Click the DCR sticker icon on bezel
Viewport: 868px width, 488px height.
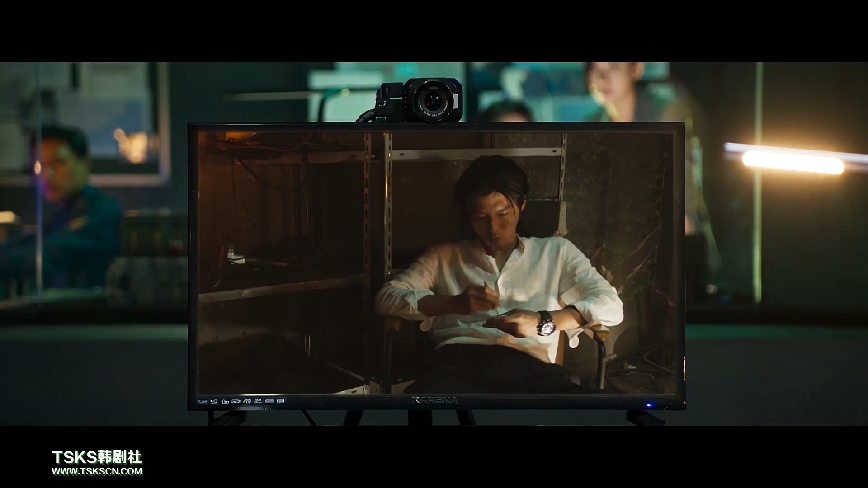258,401
